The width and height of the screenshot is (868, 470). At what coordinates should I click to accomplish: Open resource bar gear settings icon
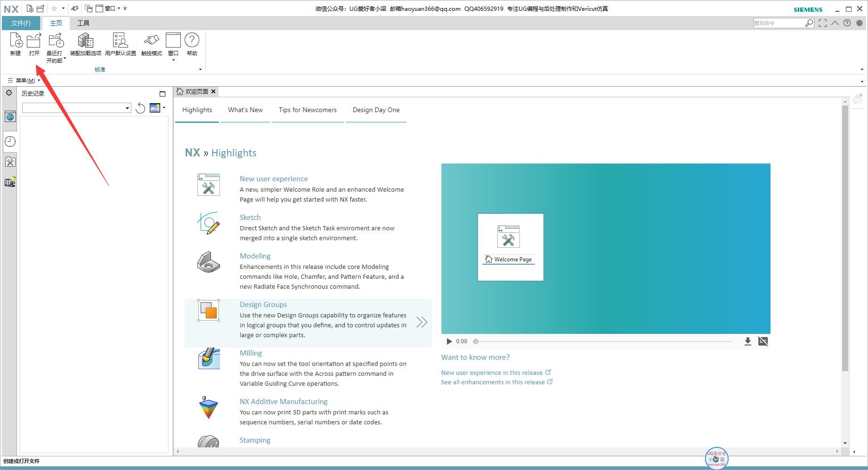point(9,93)
